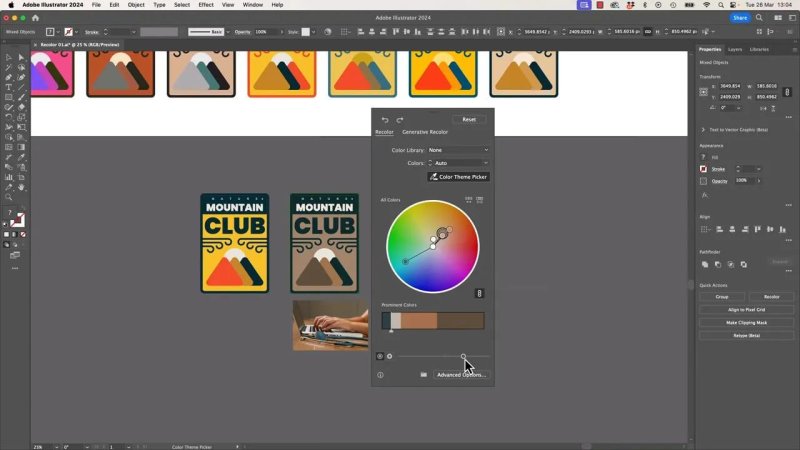The height and width of the screenshot is (450, 800).
Task: Open the Style dropdown in control bar
Action: click(313, 32)
